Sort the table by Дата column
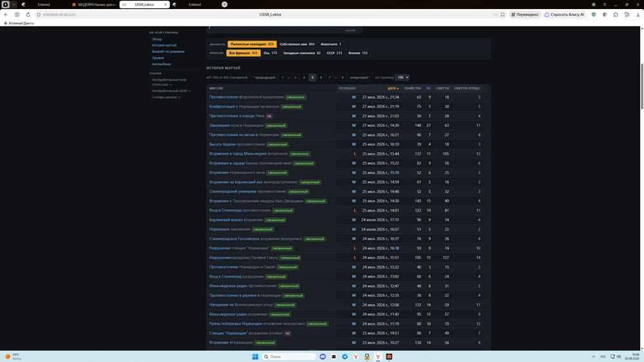Screen dimensions: 644x362 pos(393,88)
